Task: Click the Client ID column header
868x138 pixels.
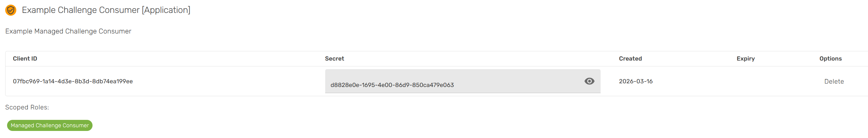Action: click(x=25, y=59)
